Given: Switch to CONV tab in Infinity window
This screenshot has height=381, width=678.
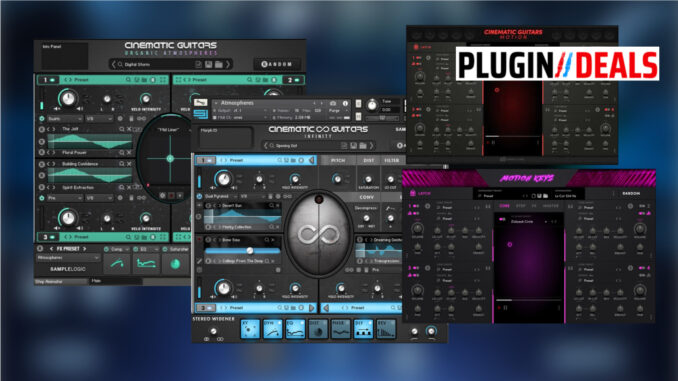Looking at the screenshot, I should pos(366,197).
